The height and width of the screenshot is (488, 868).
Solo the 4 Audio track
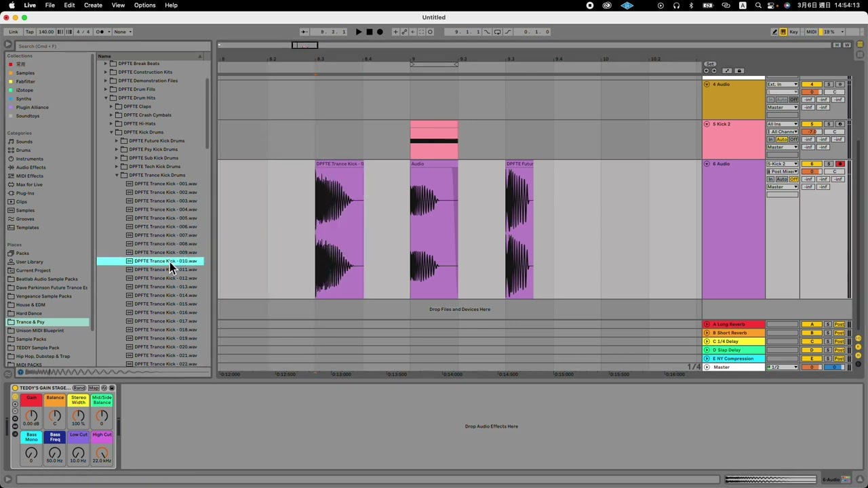[828, 84]
